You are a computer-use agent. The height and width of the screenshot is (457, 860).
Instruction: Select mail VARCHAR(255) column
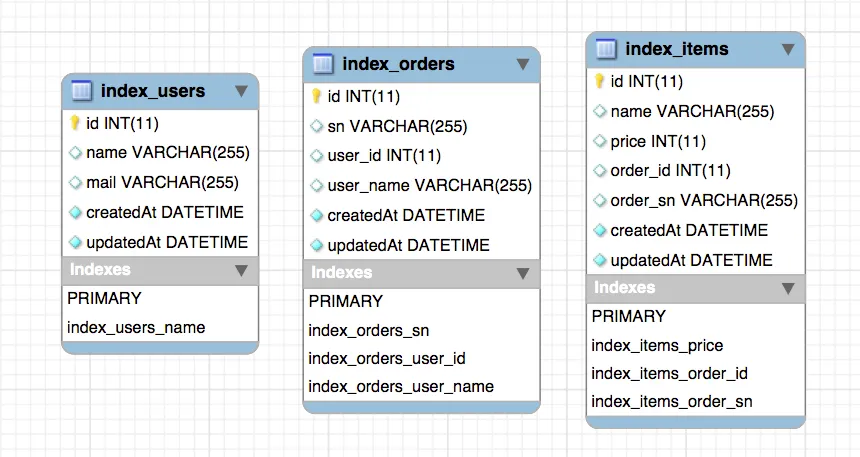pyautogui.click(x=160, y=182)
